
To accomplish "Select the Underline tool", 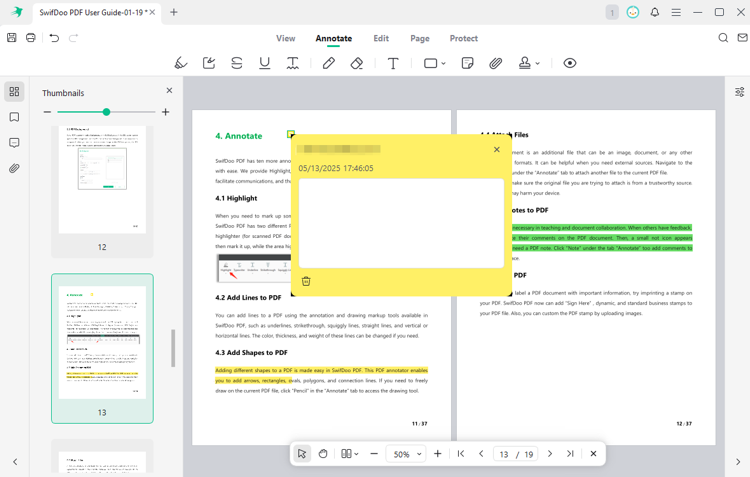I will tap(265, 63).
